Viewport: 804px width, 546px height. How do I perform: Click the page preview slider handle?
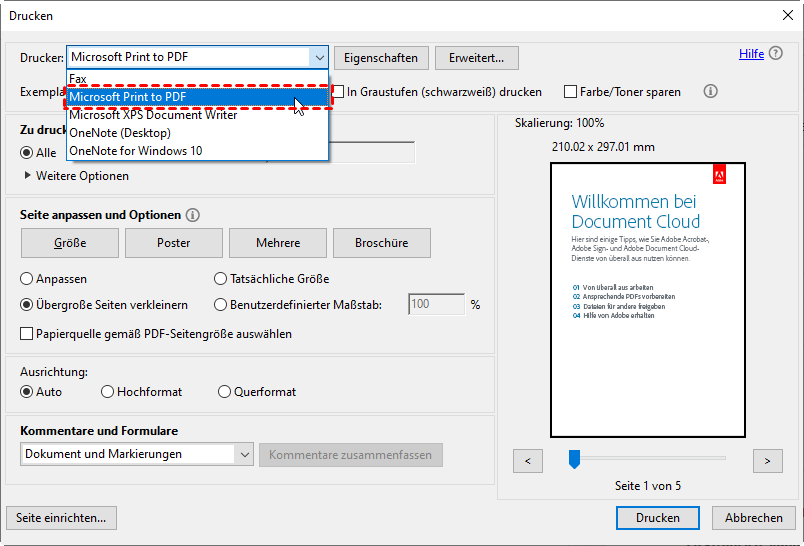point(574,459)
